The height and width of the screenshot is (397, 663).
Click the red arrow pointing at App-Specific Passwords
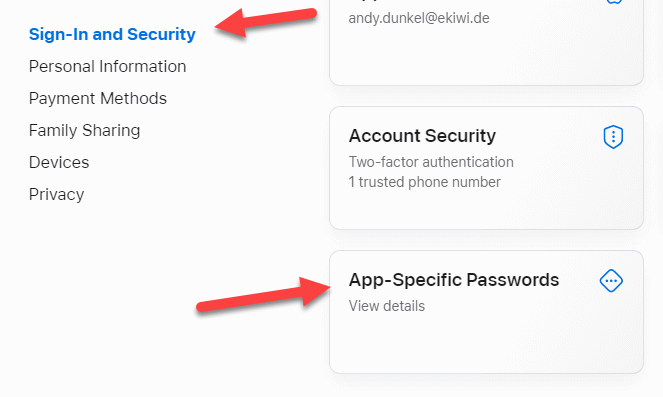(263, 295)
